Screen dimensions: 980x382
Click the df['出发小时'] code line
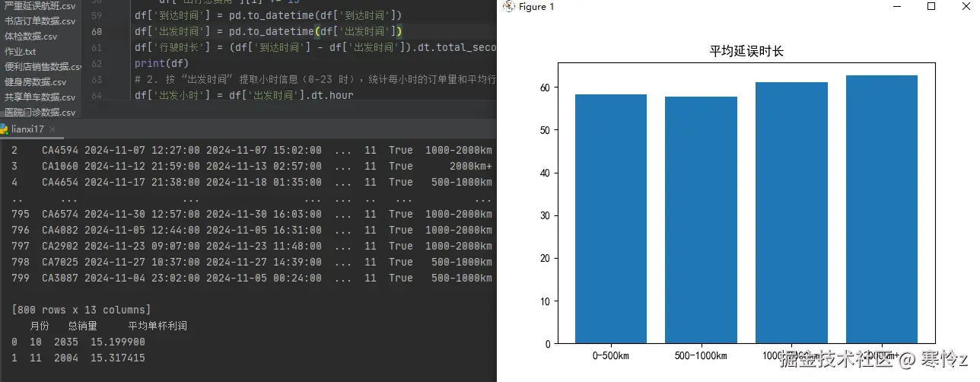click(x=243, y=95)
